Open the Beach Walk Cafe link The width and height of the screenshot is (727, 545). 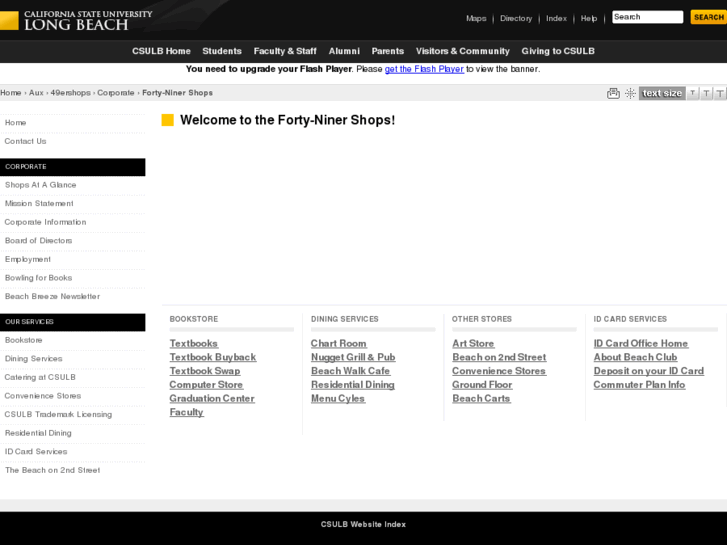point(351,371)
